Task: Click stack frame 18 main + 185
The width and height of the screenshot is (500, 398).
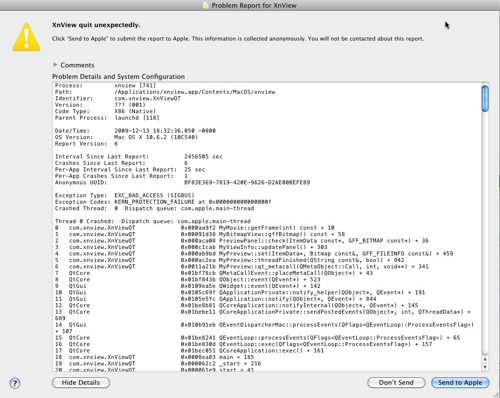Action: coord(154,357)
